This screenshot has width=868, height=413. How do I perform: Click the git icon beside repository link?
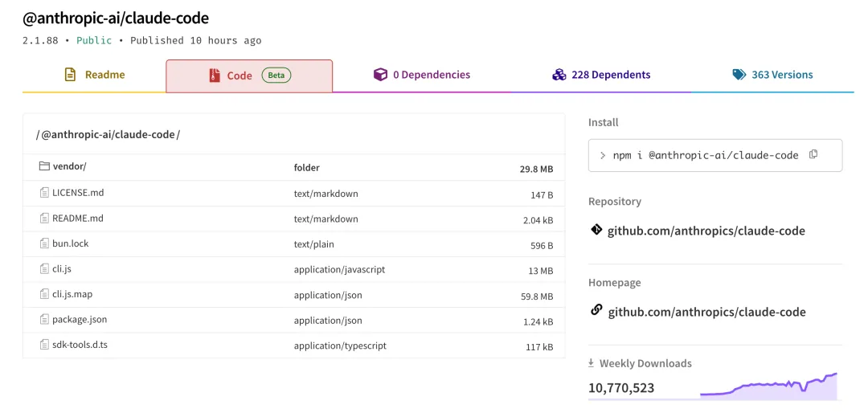point(596,230)
